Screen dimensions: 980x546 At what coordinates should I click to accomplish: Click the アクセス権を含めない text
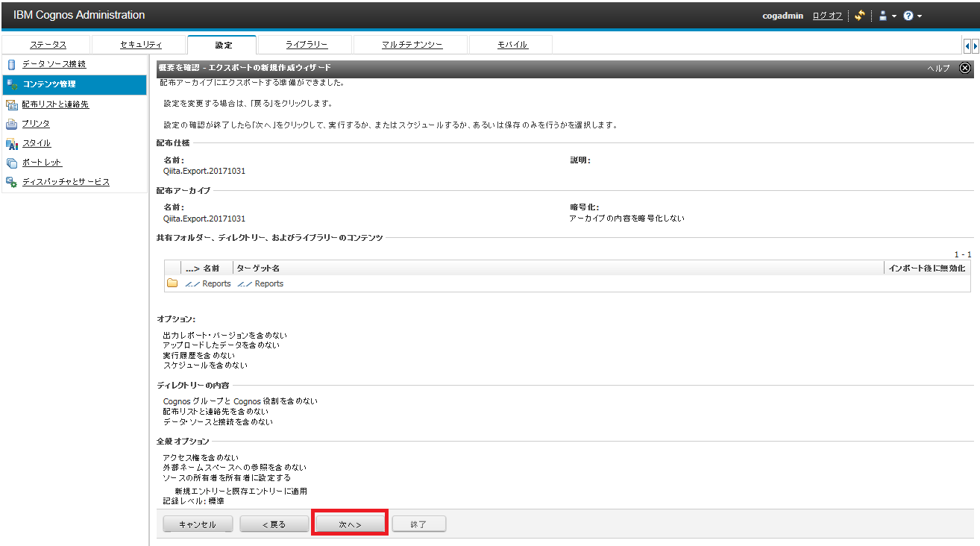(201, 457)
